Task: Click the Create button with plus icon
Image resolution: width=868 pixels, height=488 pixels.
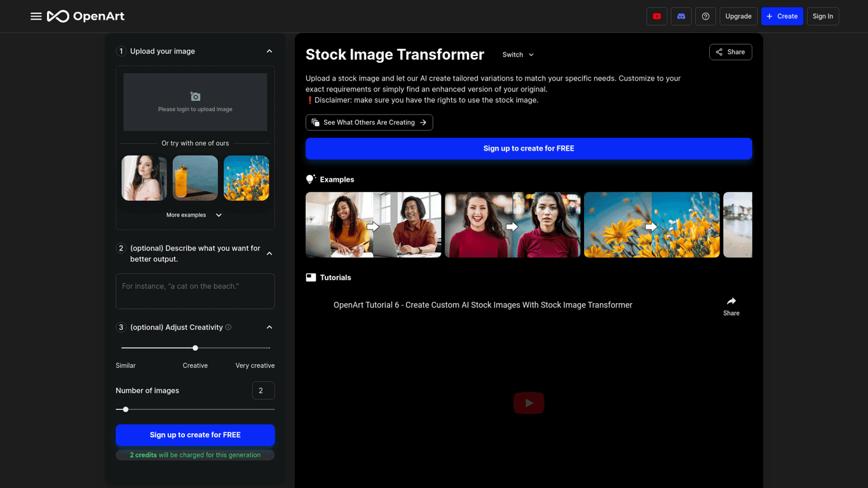Action: 782,16
